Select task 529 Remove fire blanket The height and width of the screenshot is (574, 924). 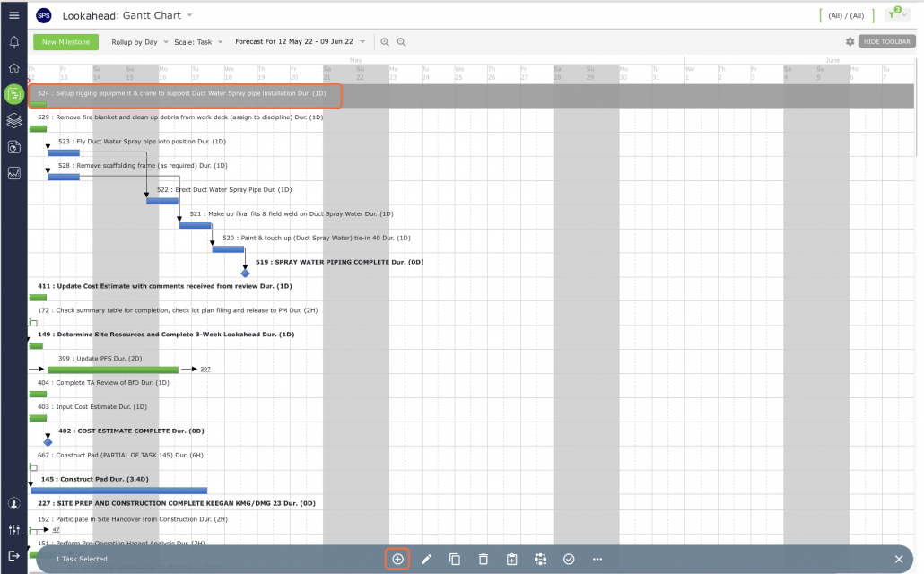click(x=180, y=117)
